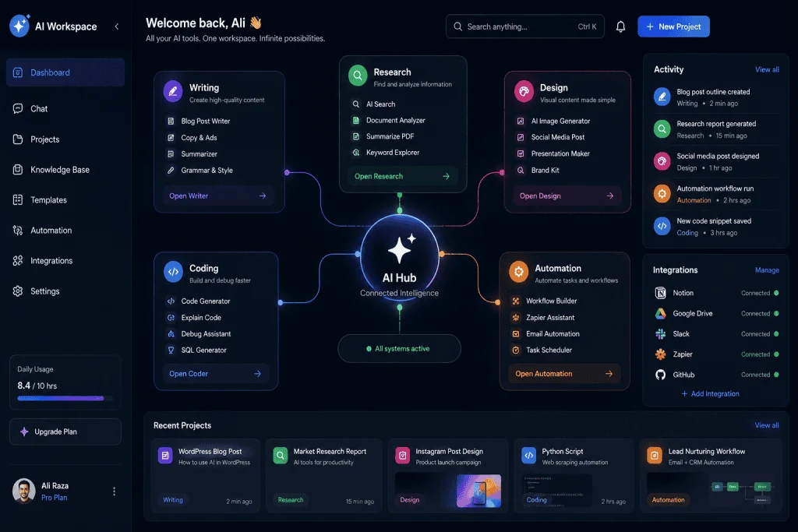
Task: Click the Notion integration icon
Action: [x=660, y=292]
